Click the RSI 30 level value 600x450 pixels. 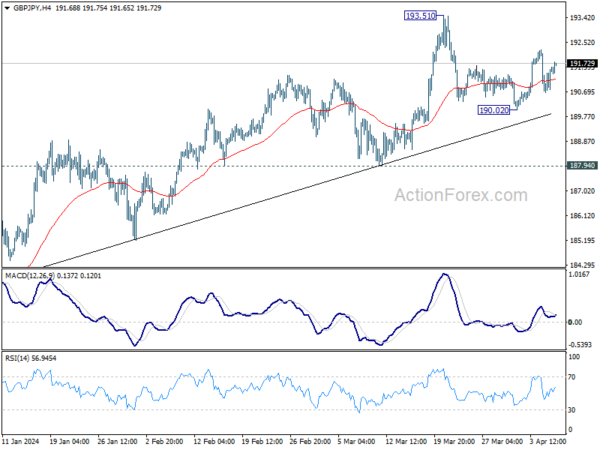[x=572, y=410]
